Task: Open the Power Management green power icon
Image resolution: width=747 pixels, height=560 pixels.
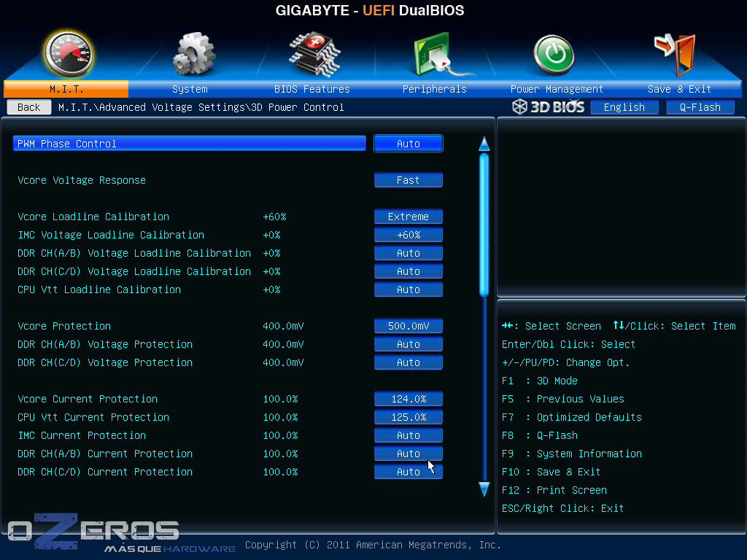Action: click(554, 55)
